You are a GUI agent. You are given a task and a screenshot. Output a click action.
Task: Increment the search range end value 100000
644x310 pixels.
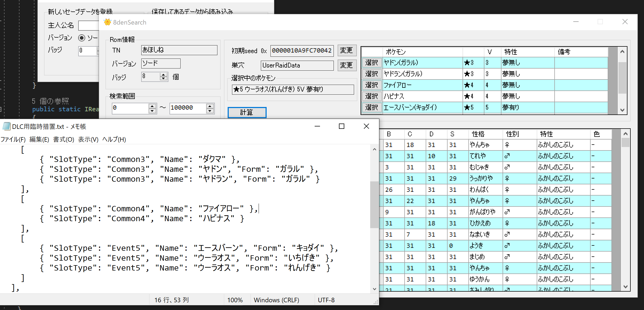210,106
